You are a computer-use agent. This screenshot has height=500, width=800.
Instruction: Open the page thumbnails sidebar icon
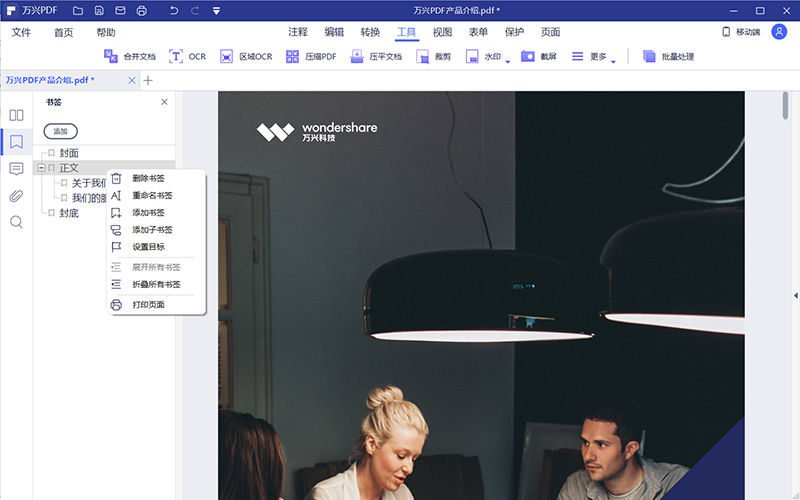16,115
